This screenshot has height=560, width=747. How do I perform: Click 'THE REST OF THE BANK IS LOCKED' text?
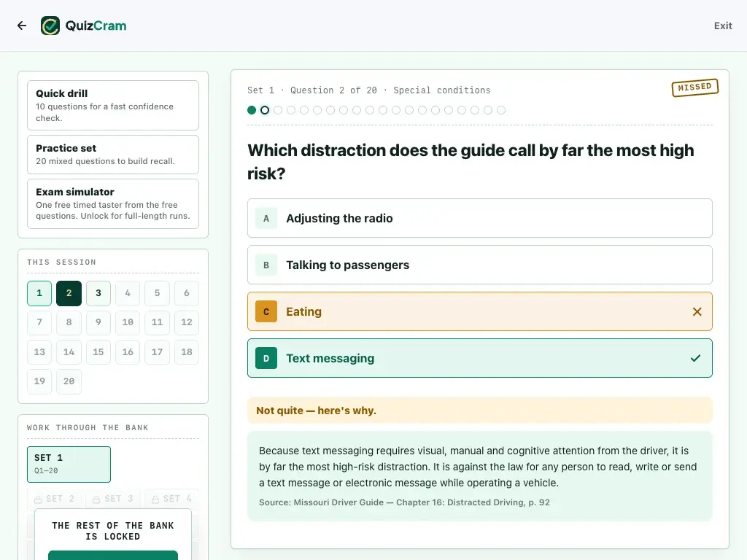113,531
